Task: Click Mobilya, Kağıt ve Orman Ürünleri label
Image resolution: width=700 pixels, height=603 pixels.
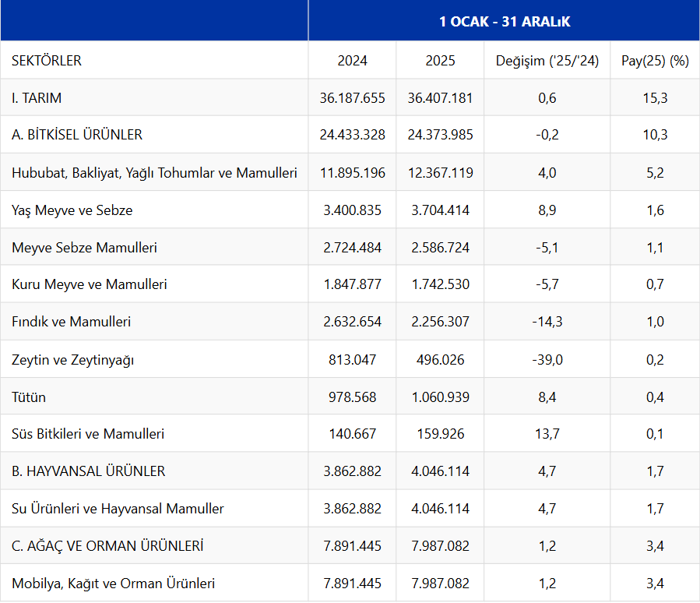Action: pos(113,584)
